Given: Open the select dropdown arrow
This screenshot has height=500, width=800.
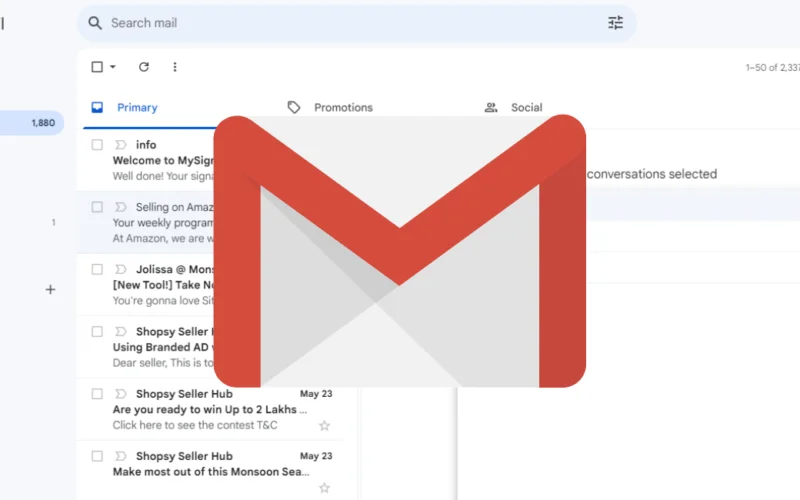Looking at the screenshot, I should pos(113,67).
